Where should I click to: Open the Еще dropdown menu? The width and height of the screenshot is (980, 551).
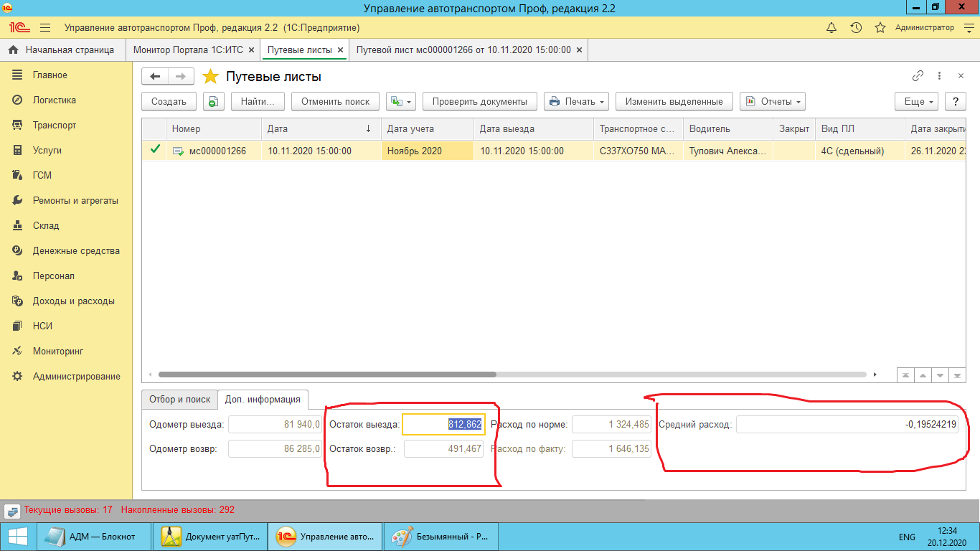[917, 102]
